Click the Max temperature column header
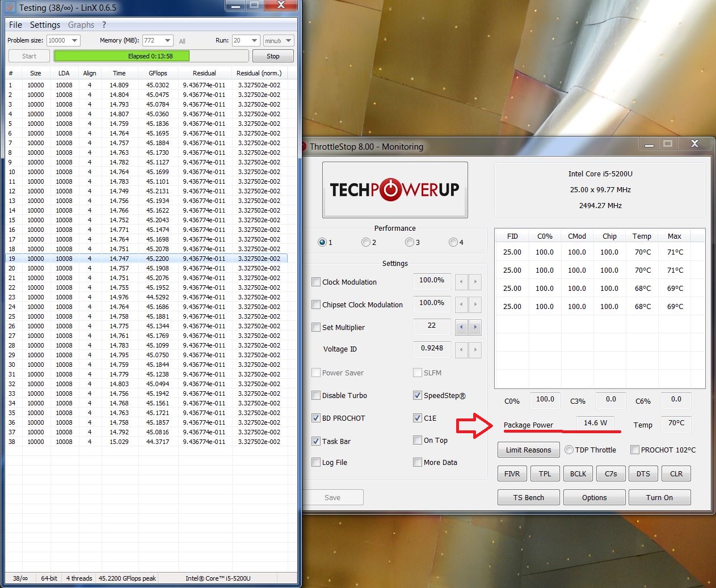The image size is (716, 588). [x=675, y=236]
